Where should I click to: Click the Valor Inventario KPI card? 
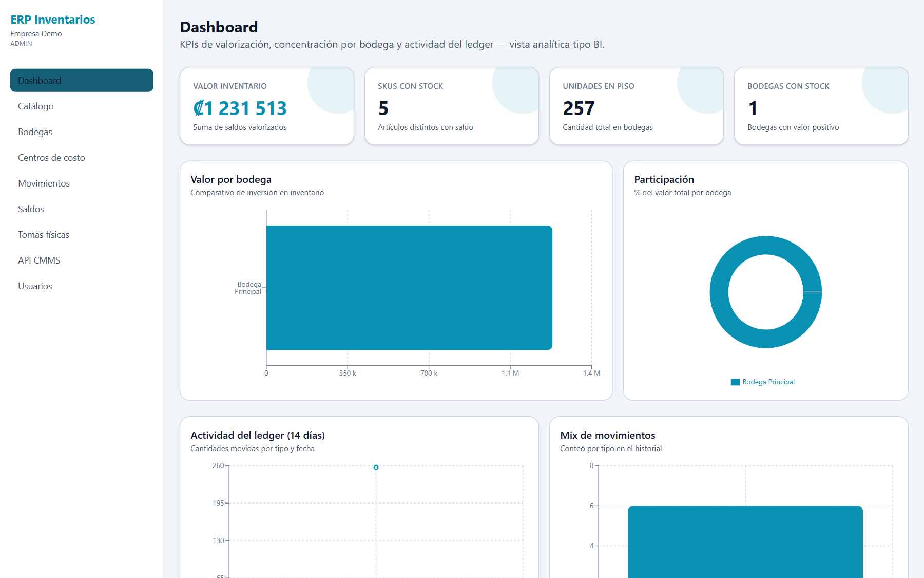pos(267,106)
